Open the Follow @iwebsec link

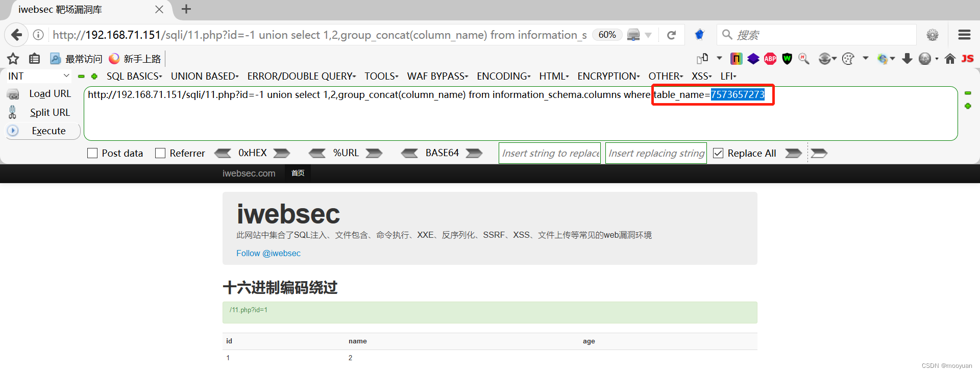tap(268, 253)
